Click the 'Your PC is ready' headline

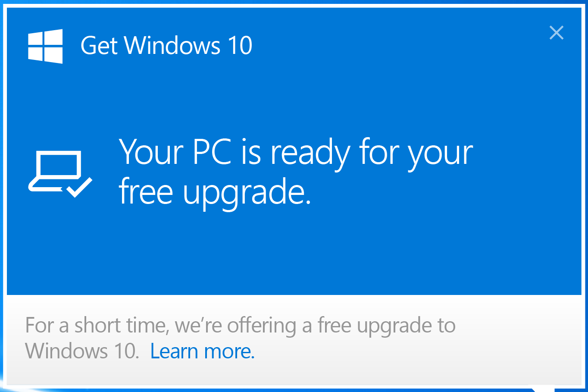[296, 152]
